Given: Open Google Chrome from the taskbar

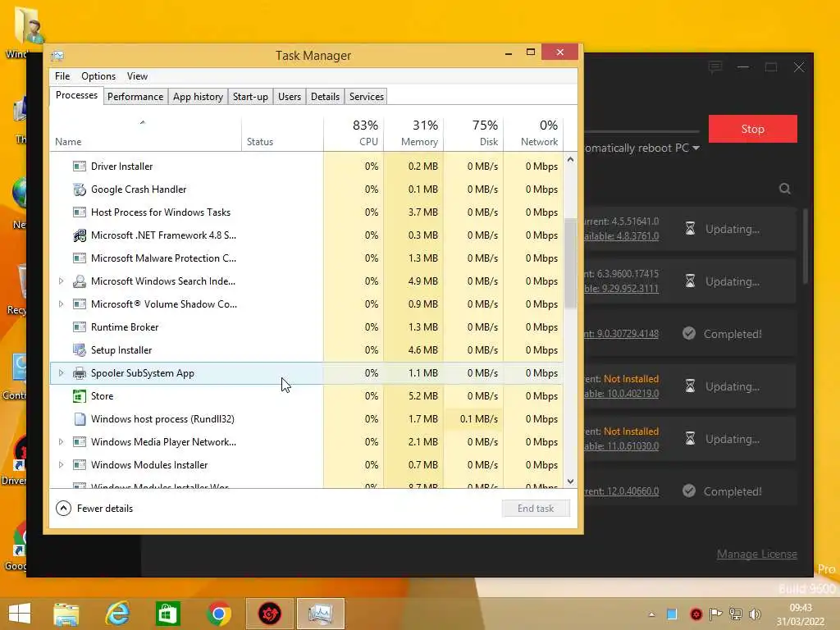Looking at the screenshot, I should click(x=218, y=614).
